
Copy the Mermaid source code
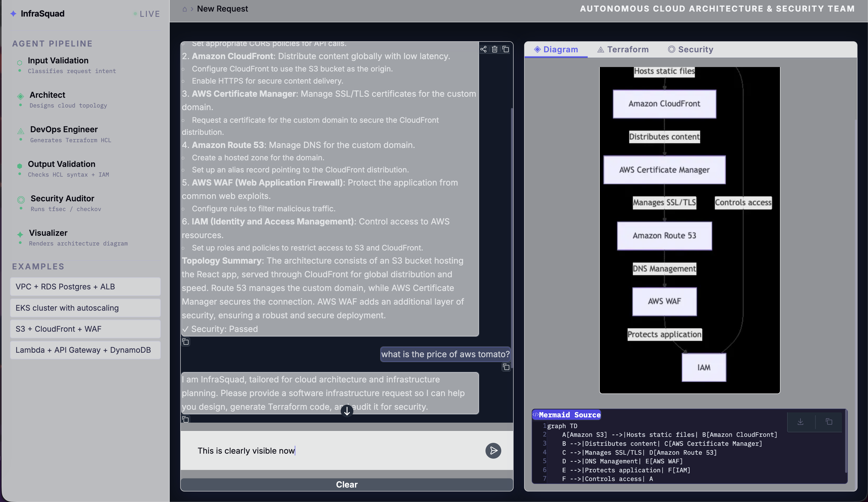(x=830, y=422)
